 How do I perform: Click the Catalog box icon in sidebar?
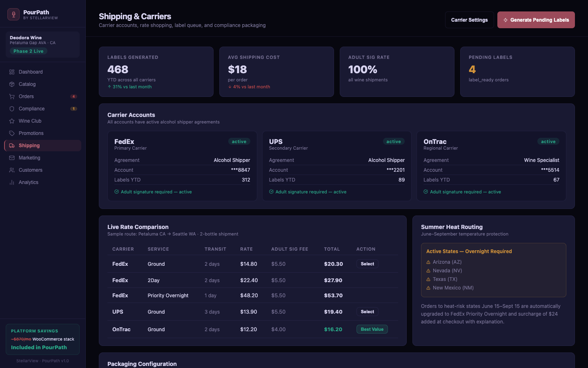point(12,84)
